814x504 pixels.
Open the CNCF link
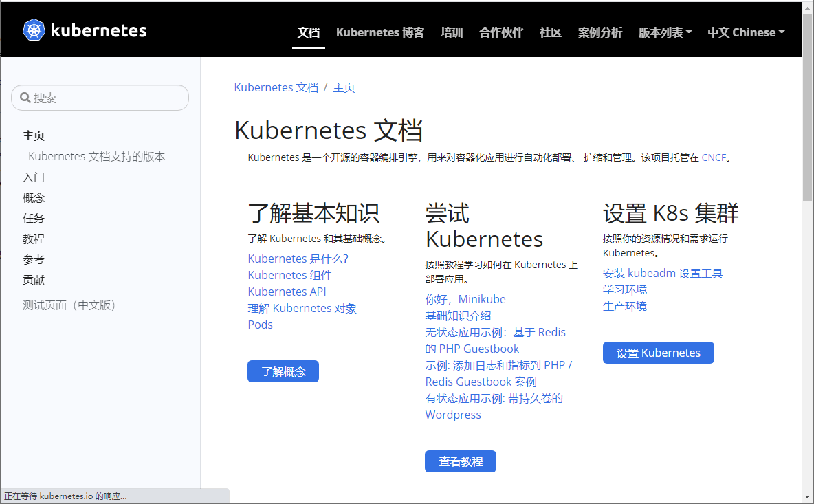click(x=714, y=157)
